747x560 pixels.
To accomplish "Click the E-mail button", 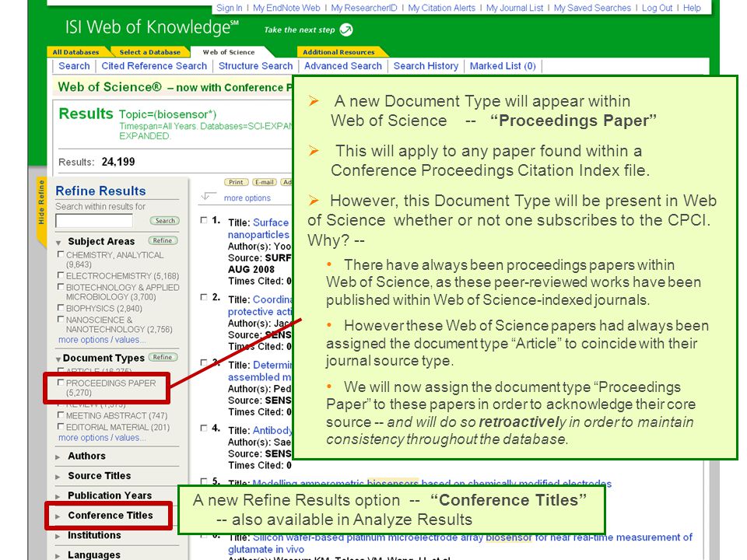I will coord(264,182).
